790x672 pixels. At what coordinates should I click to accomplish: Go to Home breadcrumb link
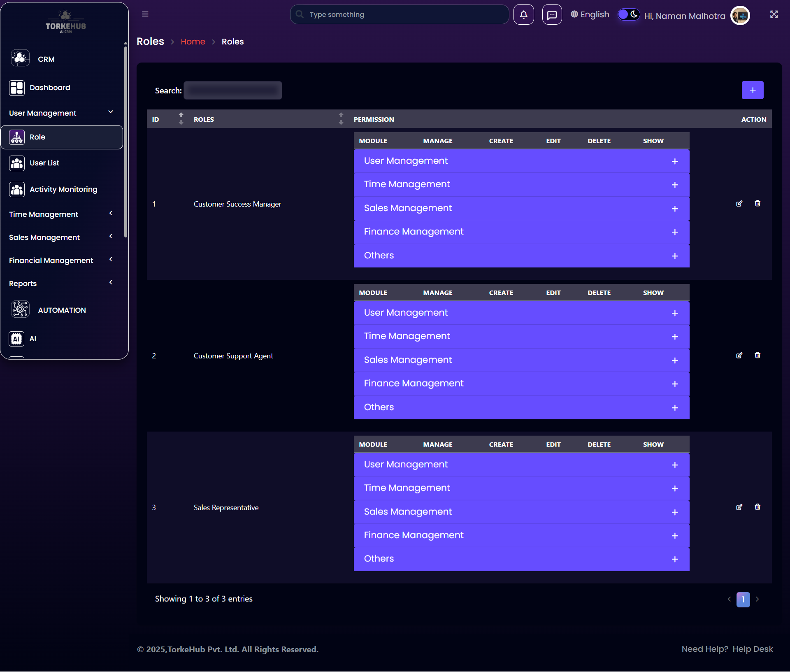point(193,42)
